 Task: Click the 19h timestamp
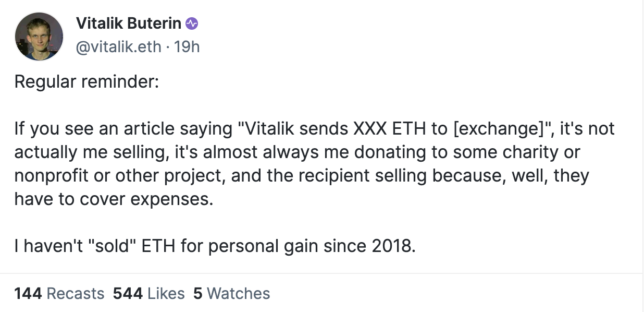coord(187,46)
